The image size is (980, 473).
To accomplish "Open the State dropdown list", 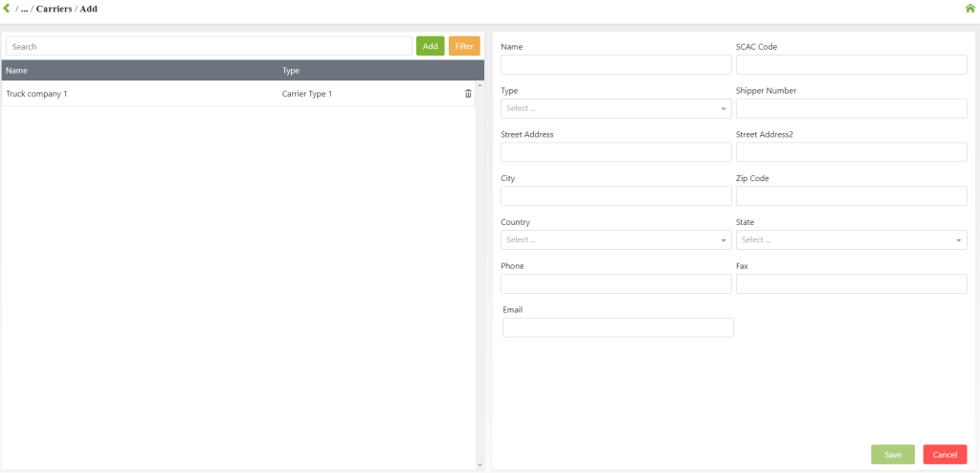I will click(x=851, y=239).
